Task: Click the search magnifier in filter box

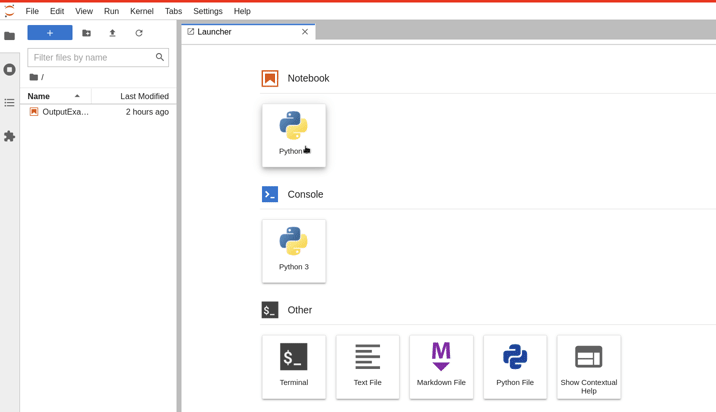Action: (x=159, y=57)
